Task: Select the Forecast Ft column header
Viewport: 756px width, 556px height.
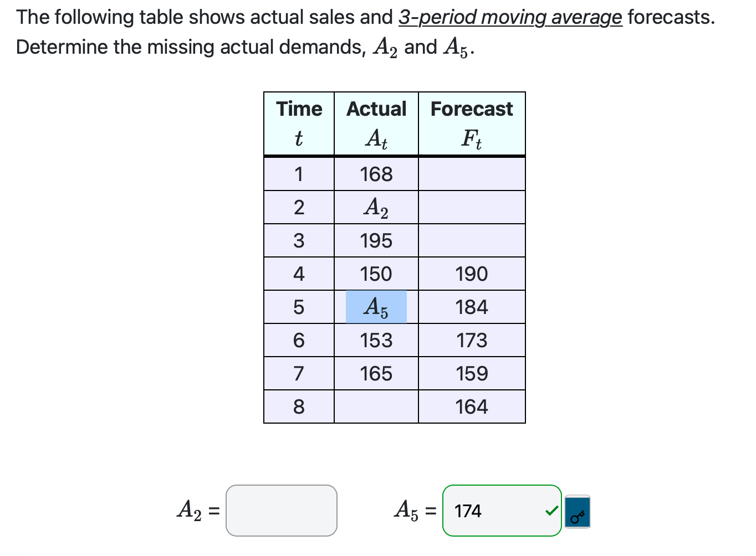Action: [x=472, y=123]
